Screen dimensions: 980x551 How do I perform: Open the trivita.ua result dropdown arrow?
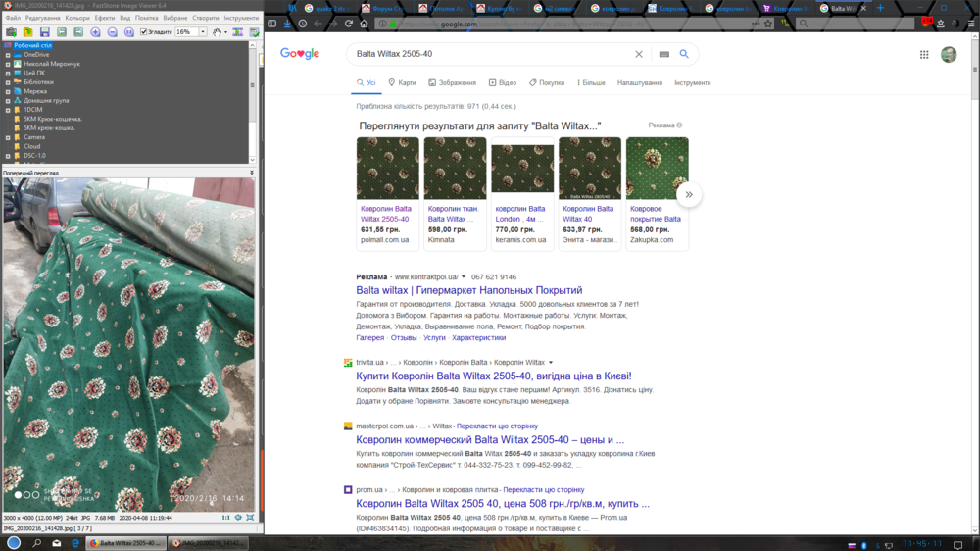[x=551, y=363]
